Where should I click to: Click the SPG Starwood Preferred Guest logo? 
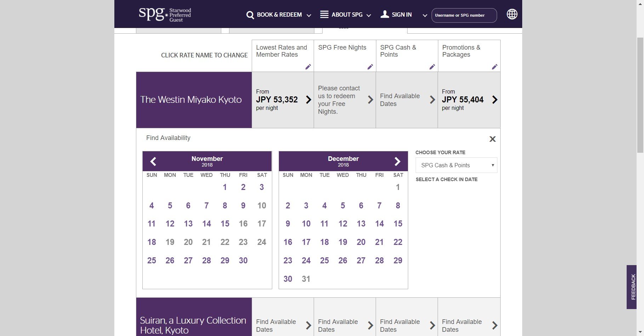point(165,15)
